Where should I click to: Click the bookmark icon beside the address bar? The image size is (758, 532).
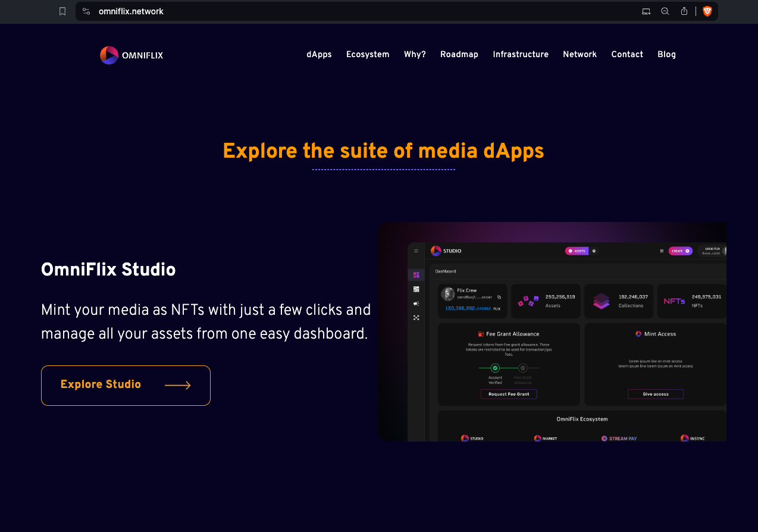point(62,11)
